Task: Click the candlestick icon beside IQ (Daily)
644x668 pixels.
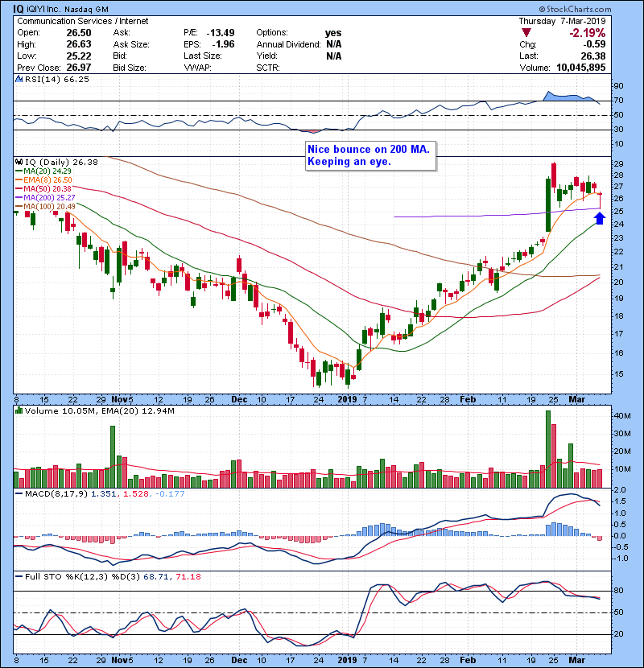Action: (19, 162)
